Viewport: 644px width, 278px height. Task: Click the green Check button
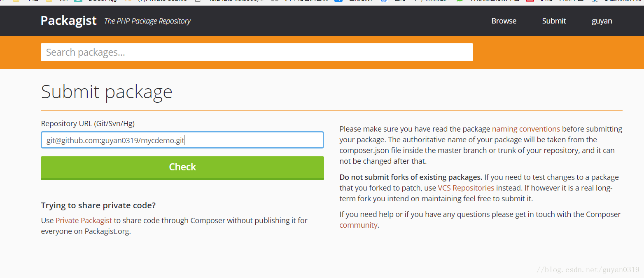tap(182, 168)
